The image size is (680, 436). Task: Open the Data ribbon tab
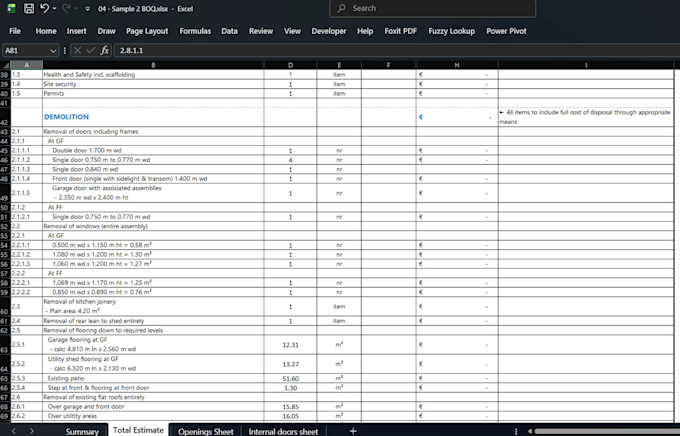229,31
